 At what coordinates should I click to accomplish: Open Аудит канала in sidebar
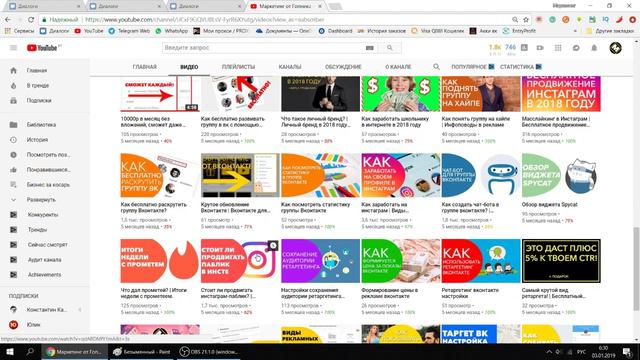(45, 260)
